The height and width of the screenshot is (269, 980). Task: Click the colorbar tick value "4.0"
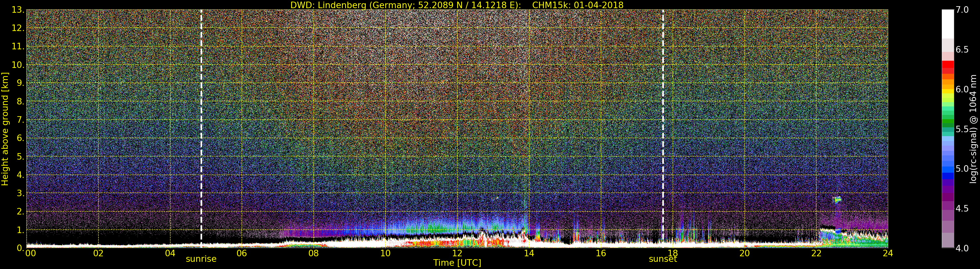(962, 248)
